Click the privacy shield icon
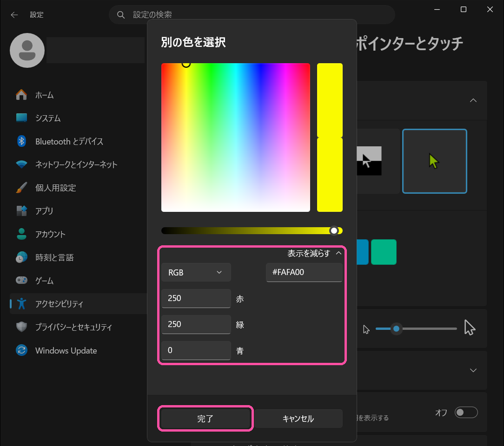 (21, 327)
